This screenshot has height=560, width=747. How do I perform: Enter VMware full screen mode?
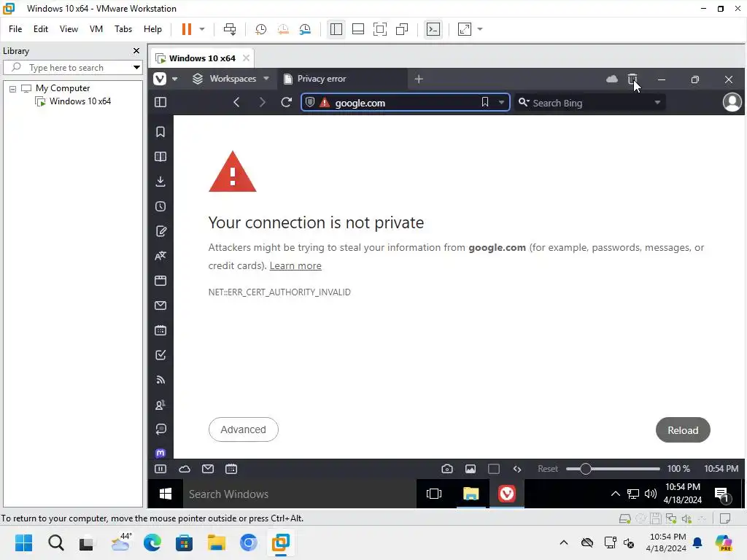coord(379,29)
